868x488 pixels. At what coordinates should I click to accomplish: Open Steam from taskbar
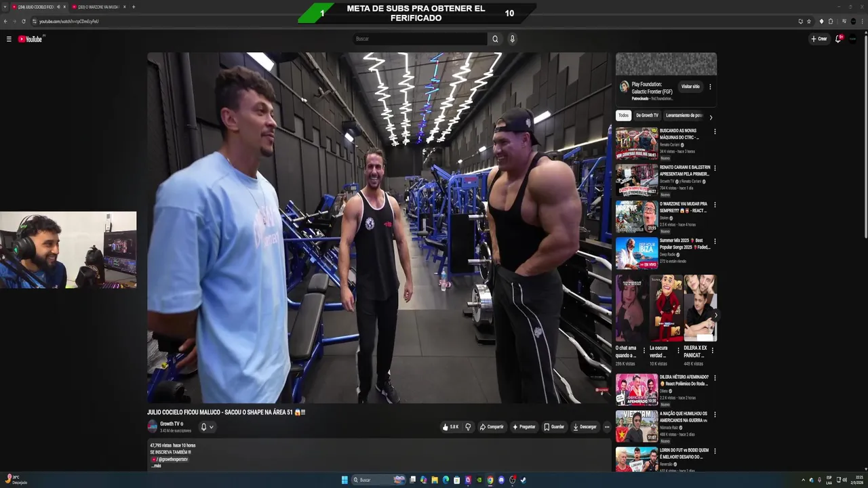click(x=523, y=480)
